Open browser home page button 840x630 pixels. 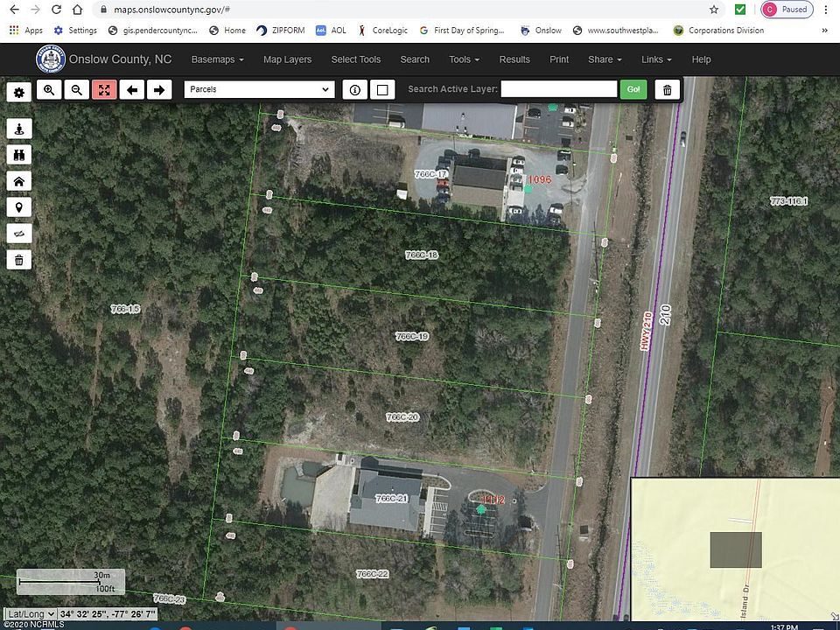tap(78, 10)
